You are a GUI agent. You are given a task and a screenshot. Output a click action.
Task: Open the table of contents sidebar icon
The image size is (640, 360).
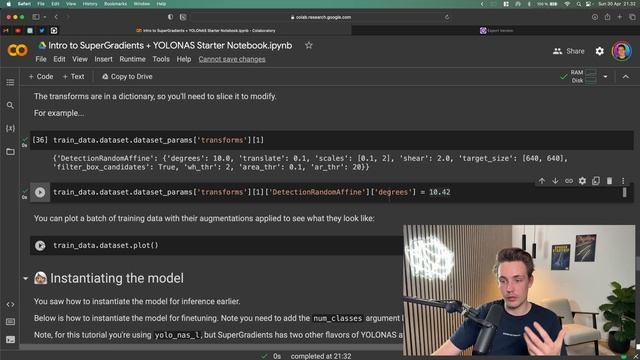click(10, 82)
